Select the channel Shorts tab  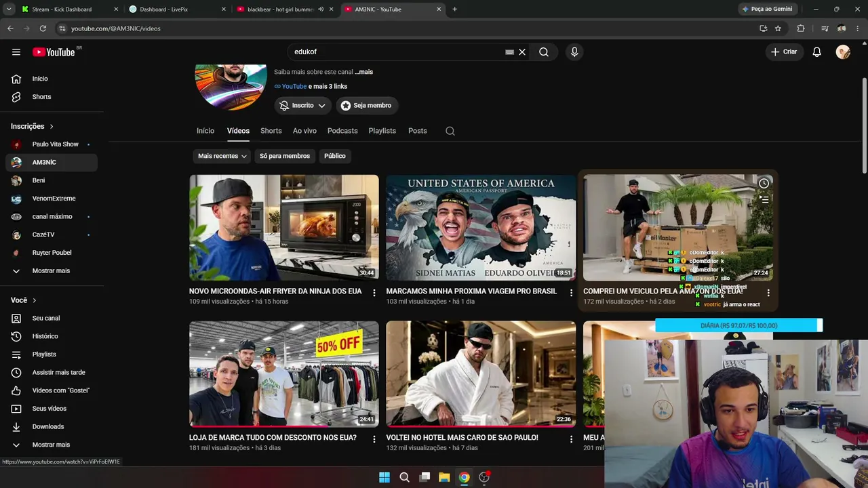coord(271,131)
